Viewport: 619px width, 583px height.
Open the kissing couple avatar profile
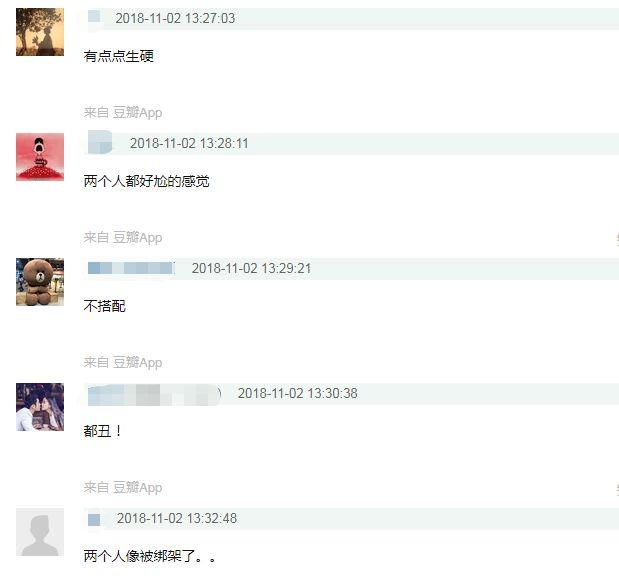click(40, 407)
